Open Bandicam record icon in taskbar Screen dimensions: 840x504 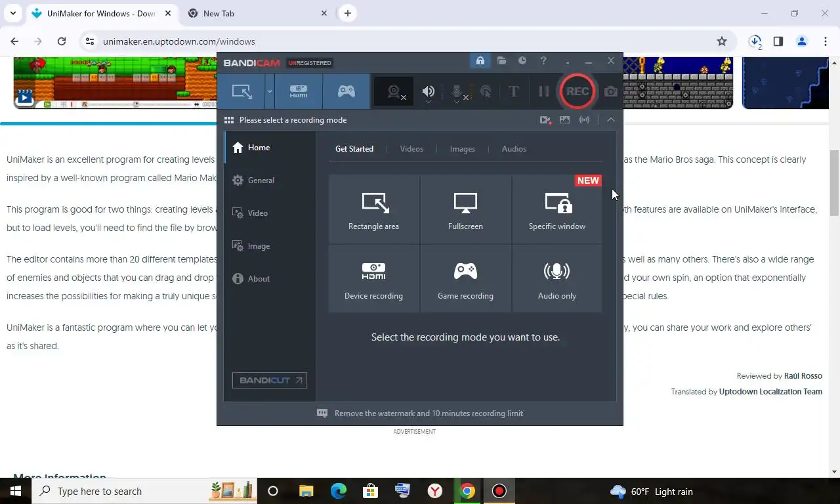(499, 491)
